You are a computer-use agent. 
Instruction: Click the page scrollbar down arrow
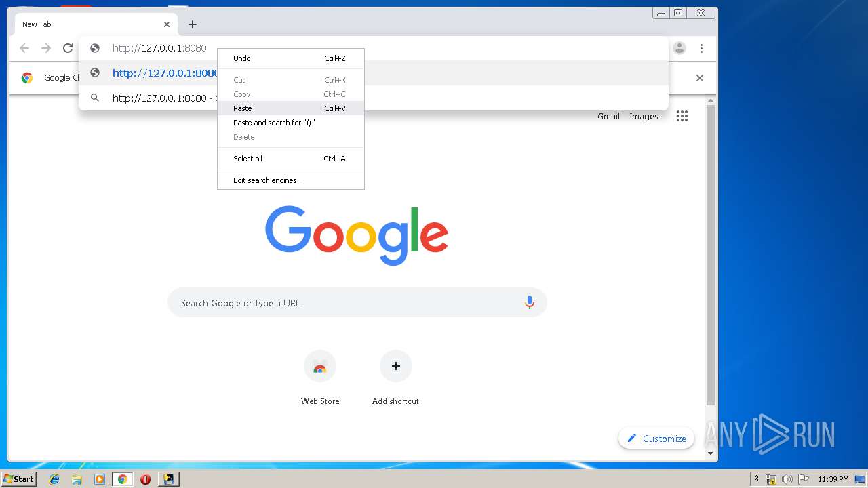click(711, 453)
